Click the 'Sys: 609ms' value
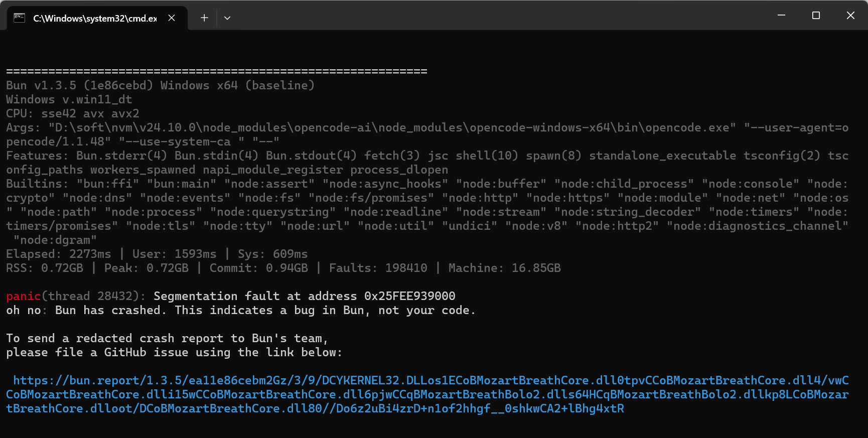Image resolution: width=868 pixels, height=438 pixels. (x=273, y=254)
